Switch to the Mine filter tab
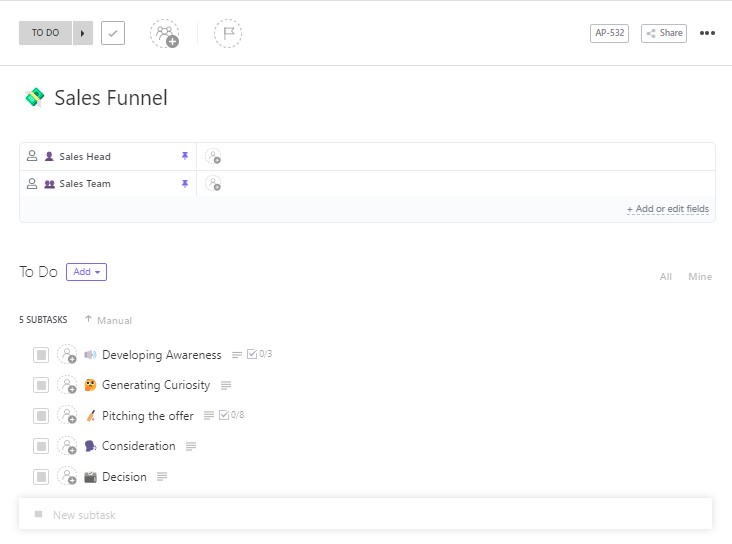The image size is (732, 544). pyautogui.click(x=700, y=277)
